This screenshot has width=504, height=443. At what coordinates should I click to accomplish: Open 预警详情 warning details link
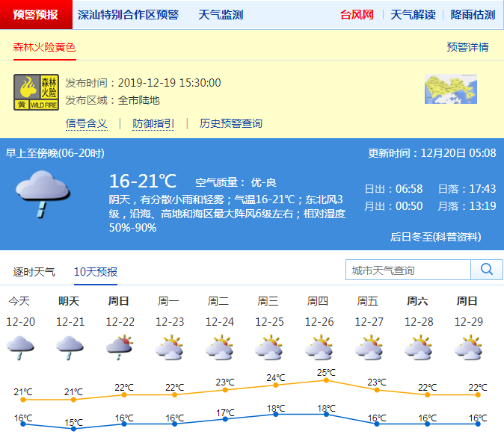467,47
